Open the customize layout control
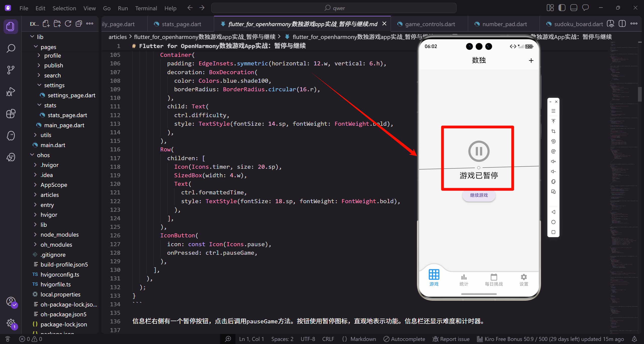644x344 pixels. tap(550, 8)
